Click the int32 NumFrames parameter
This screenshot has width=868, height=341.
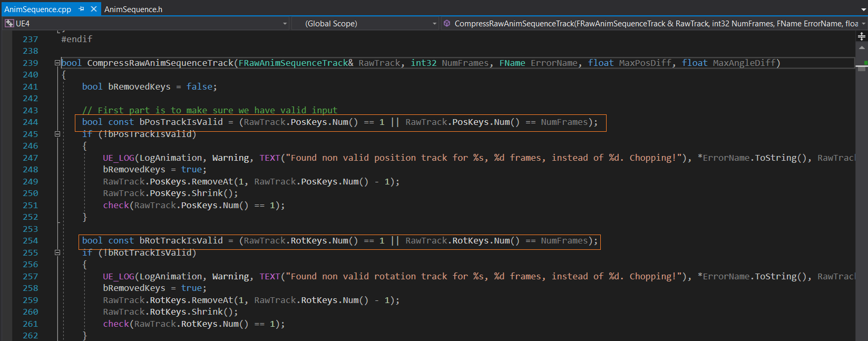coord(450,63)
